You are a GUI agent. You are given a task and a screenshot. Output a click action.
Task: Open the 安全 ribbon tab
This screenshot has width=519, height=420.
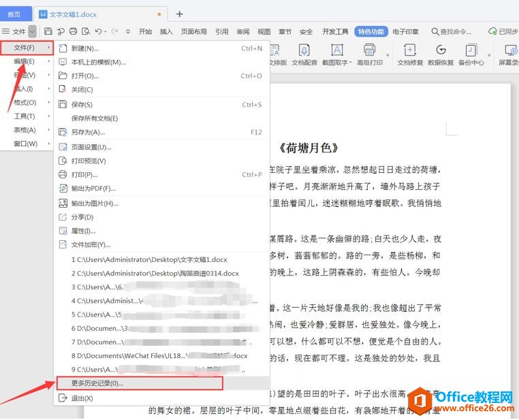306,32
